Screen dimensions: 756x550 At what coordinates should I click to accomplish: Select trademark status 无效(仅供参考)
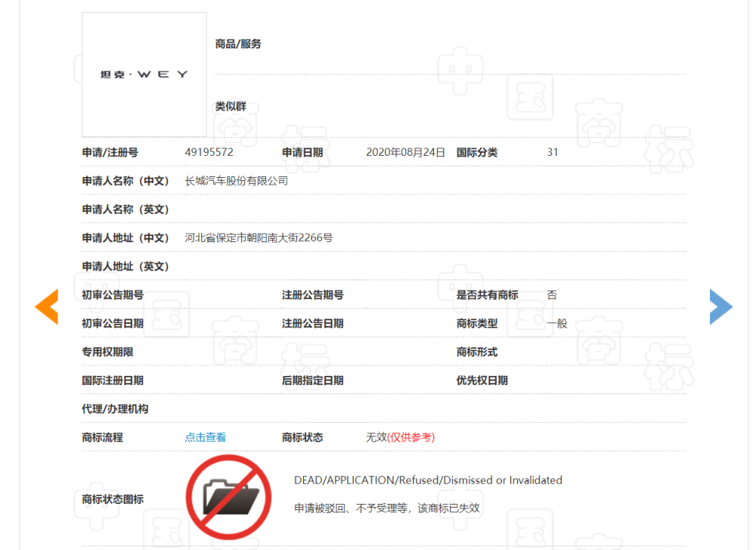[x=401, y=437]
